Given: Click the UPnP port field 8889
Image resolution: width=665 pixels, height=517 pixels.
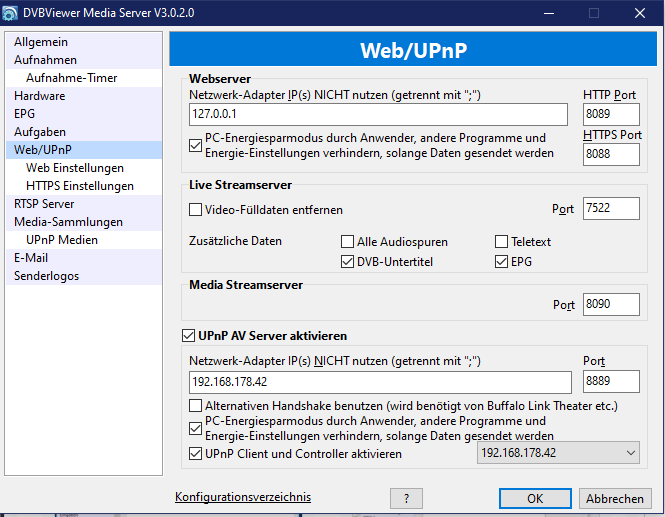Looking at the screenshot, I should pos(611,381).
